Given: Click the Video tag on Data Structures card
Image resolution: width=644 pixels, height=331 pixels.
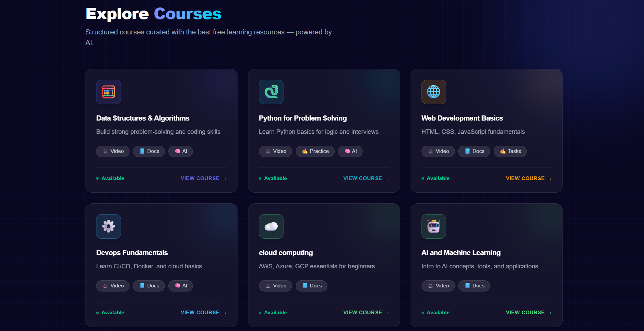Looking at the screenshot, I should pos(113,151).
